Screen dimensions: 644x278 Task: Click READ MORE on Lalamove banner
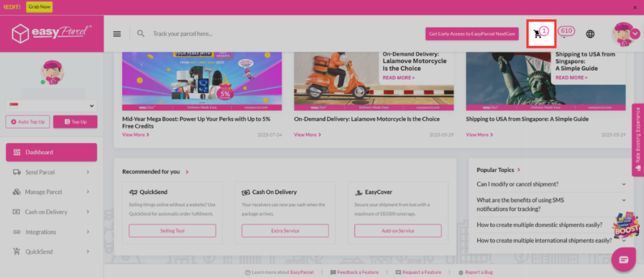pyautogui.click(x=398, y=78)
